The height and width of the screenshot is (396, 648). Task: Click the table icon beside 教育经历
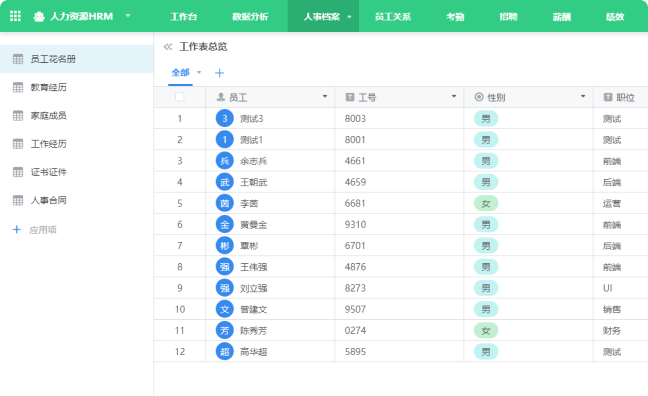18,87
